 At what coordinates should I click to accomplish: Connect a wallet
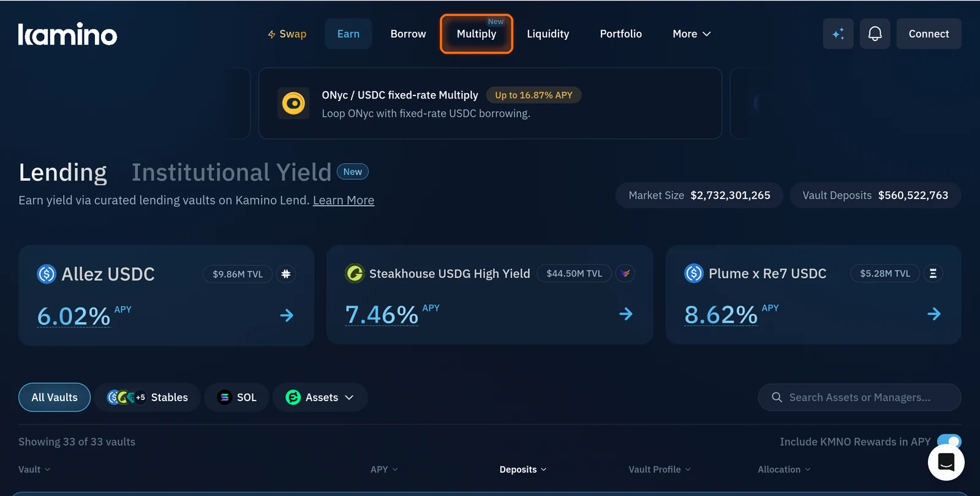coord(929,34)
